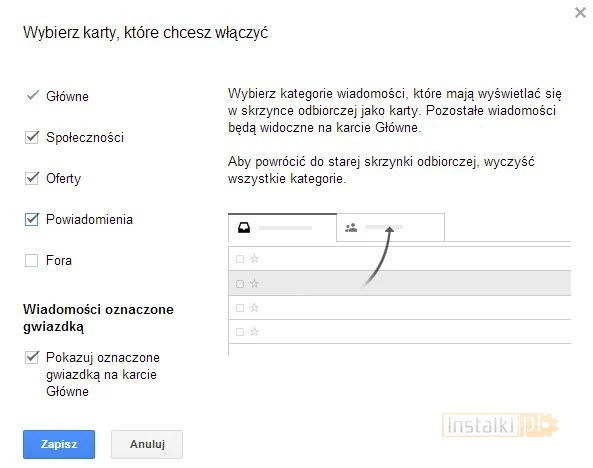The height and width of the screenshot is (468, 593).
Task: Click the Oferty label text
Action: click(64, 178)
